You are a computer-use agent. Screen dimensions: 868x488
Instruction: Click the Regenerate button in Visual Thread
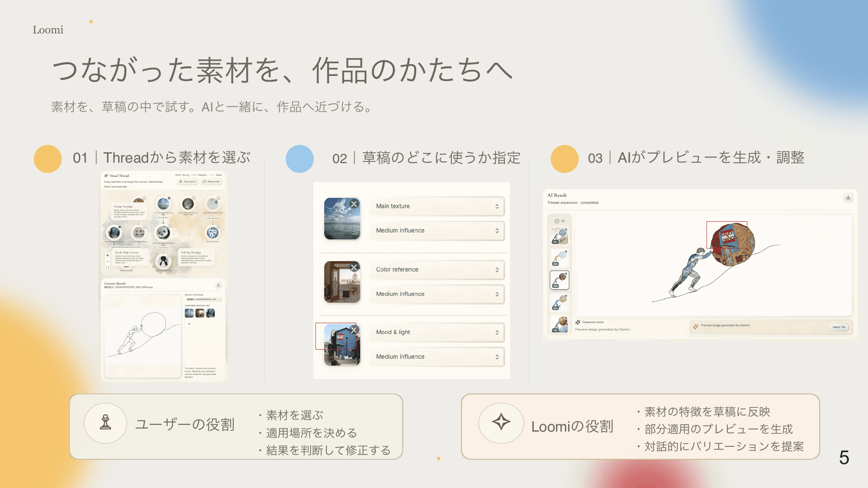(x=212, y=182)
